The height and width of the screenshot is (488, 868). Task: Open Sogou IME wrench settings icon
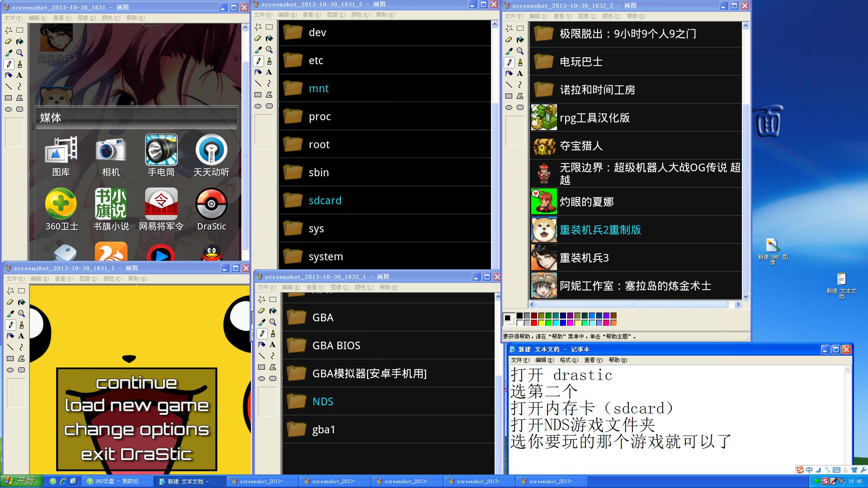pyautogui.click(x=863, y=470)
